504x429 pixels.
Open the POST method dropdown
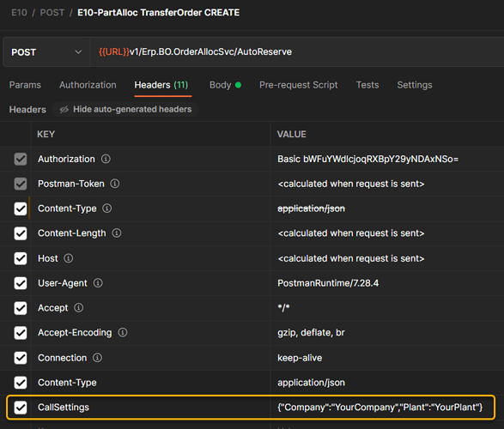[46, 52]
